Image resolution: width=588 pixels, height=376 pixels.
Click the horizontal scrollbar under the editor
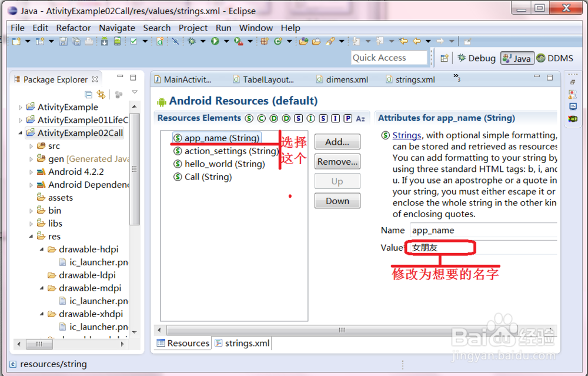[342, 330]
